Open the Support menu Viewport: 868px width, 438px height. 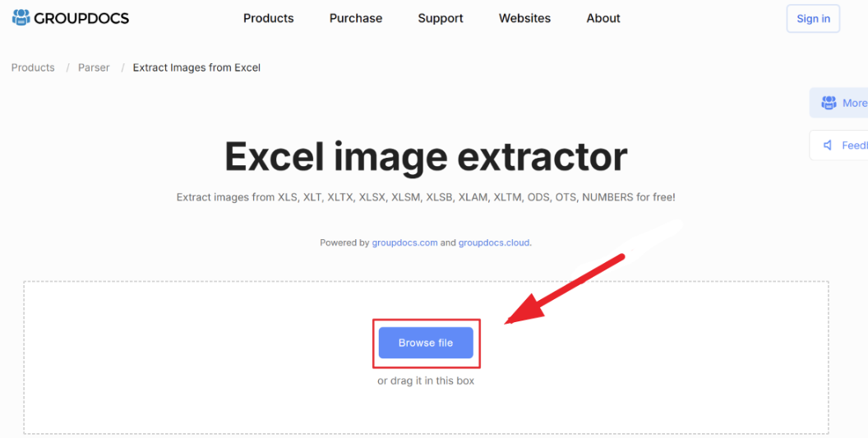tap(440, 18)
